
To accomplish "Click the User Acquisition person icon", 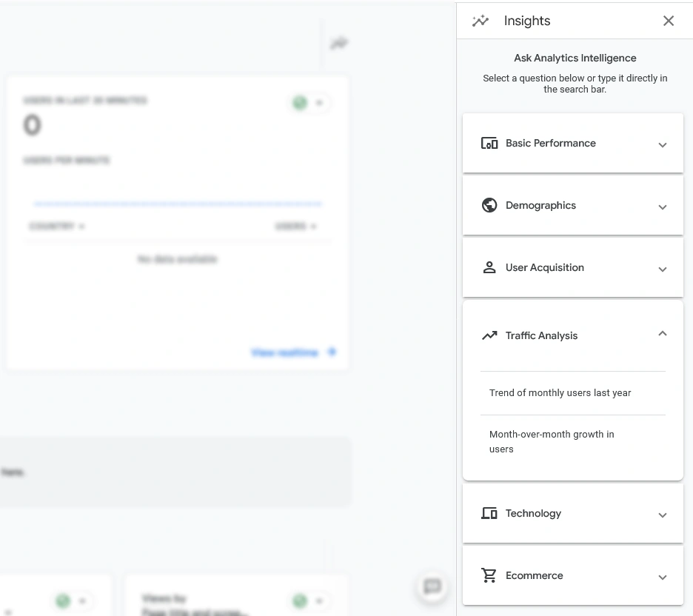I will (x=489, y=268).
